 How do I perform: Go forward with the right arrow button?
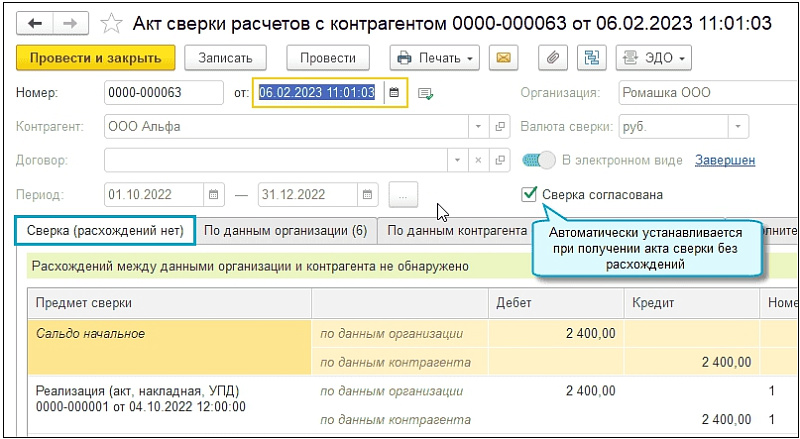point(71,24)
